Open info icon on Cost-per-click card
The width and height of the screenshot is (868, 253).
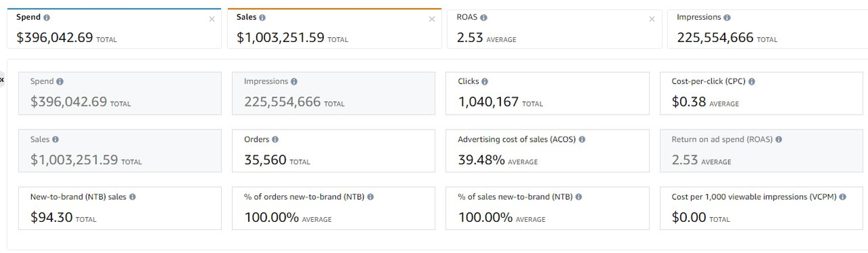751,81
